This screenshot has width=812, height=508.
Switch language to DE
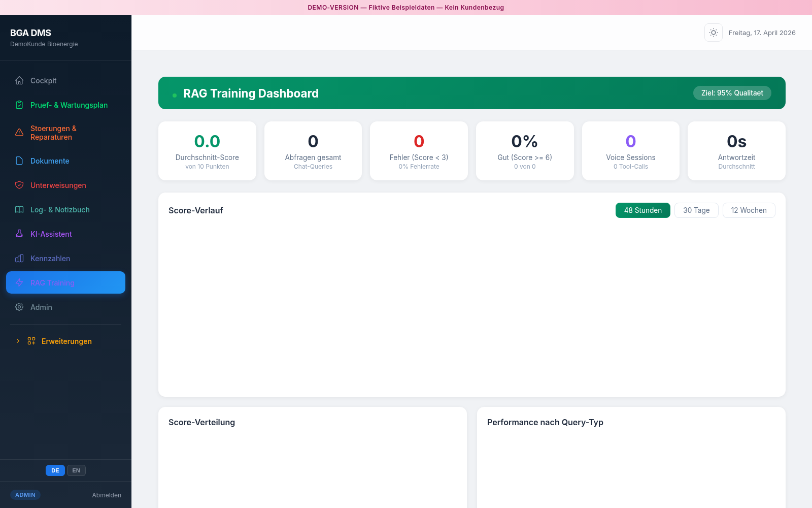pos(55,470)
